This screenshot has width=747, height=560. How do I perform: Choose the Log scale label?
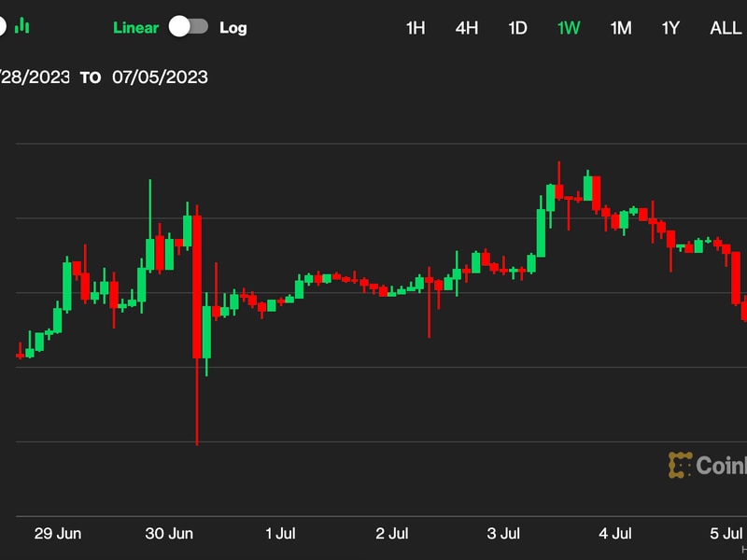point(233,28)
